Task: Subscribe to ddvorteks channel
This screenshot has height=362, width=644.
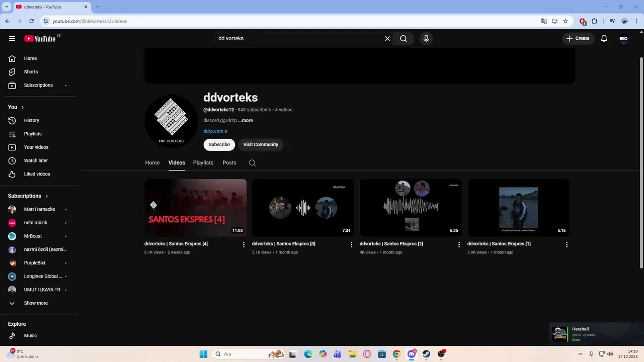Action: [219, 145]
